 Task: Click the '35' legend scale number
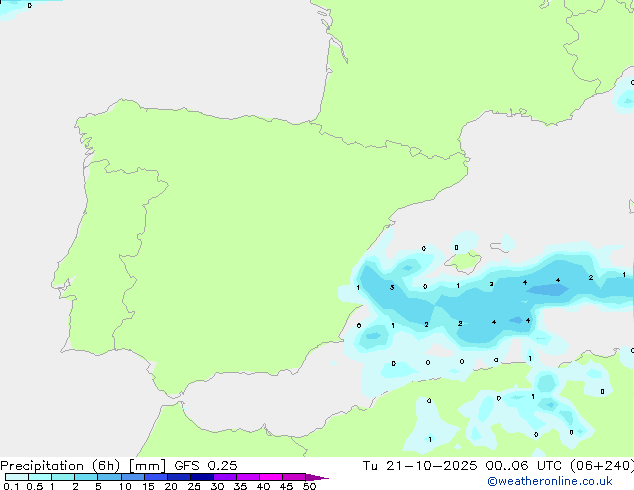240,486
